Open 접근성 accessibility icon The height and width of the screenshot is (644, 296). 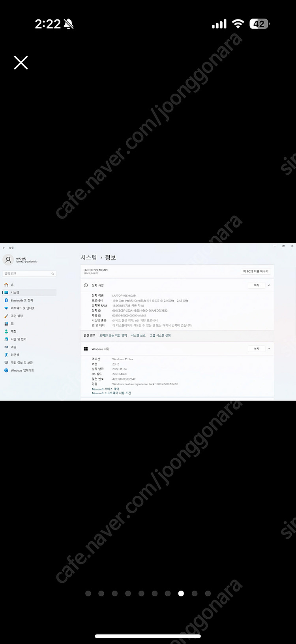[6, 355]
